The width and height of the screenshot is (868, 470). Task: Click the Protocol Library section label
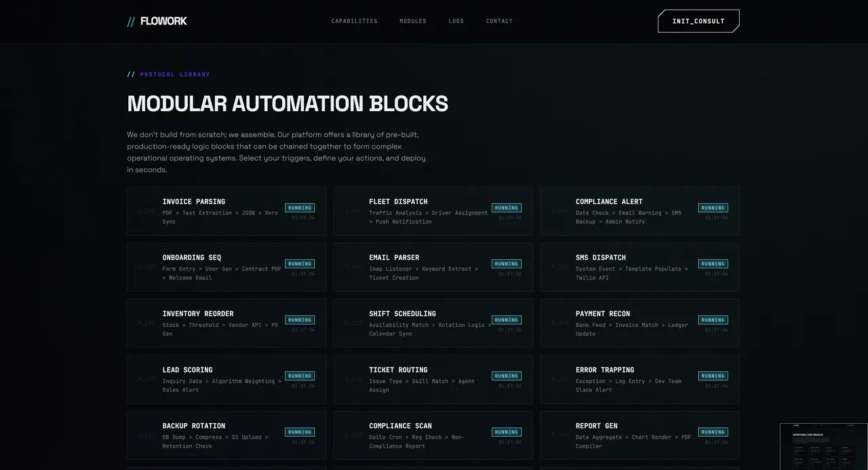coord(169,75)
